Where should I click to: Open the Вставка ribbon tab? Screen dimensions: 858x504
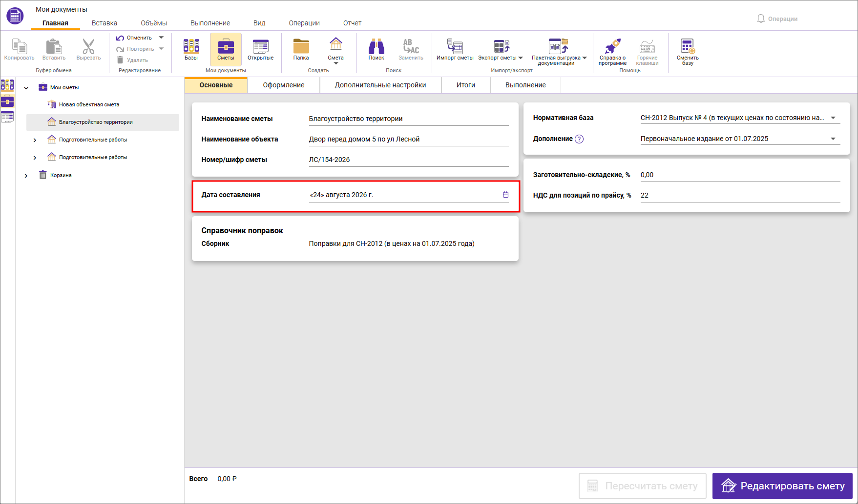(105, 23)
